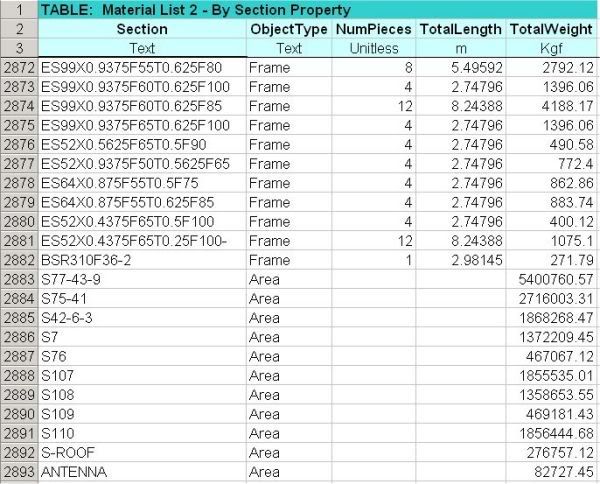
Task: Select the Area cell in row 2893
Action: tap(289, 472)
